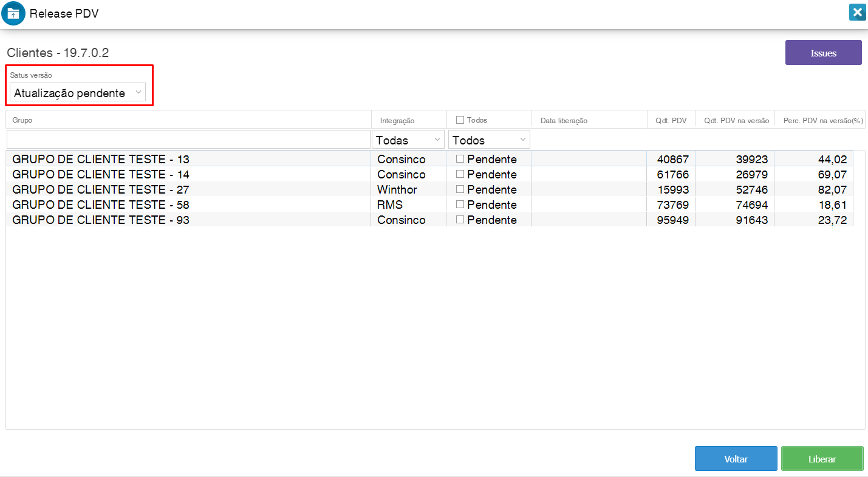Close the Release PDV window

coord(857,12)
